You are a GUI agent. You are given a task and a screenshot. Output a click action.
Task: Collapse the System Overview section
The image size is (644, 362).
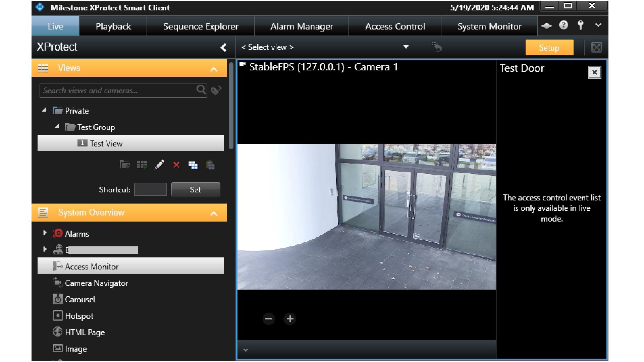click(x=214, y=214)
